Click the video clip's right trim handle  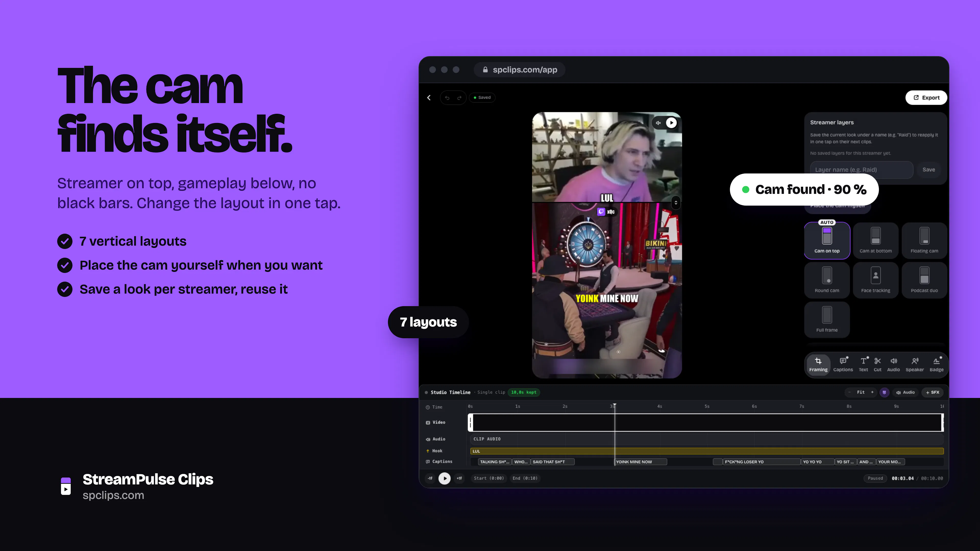tap(942, 422)
